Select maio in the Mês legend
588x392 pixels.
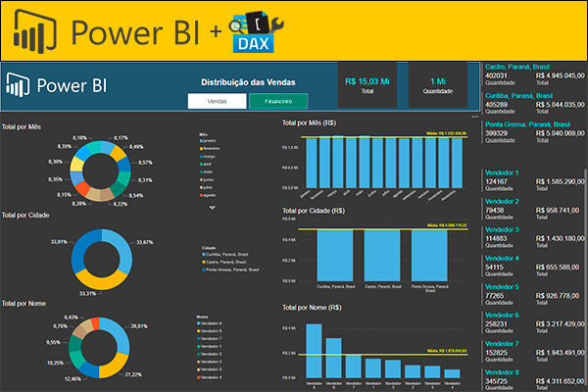[x=206, y=171]
